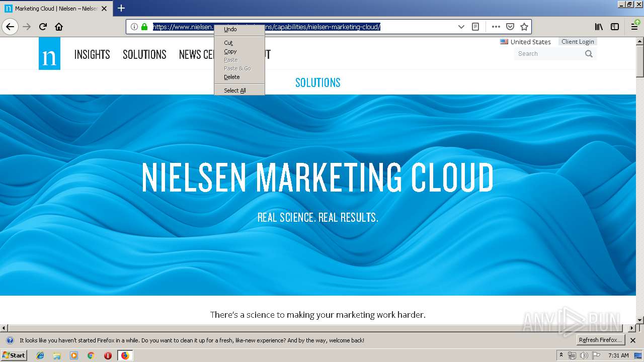This screenshot has width=644, height=362.
Task: Show hidden system tray icons
Action: (561, 355)
